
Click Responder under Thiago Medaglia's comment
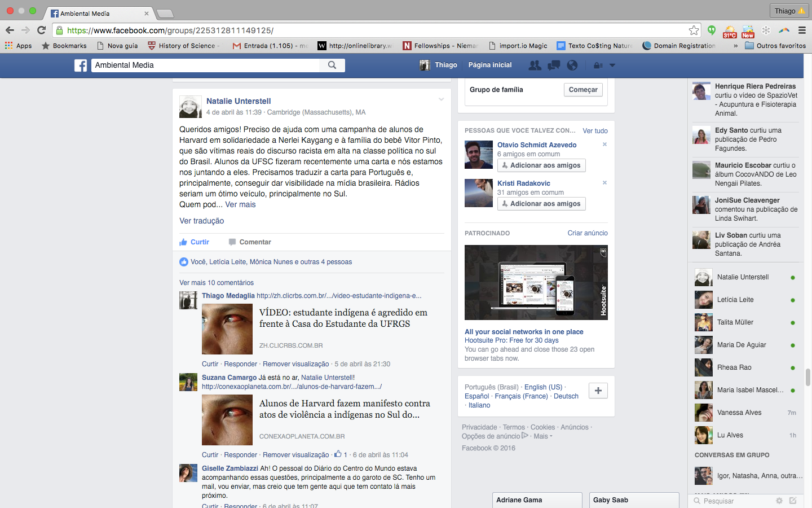point(240,364)
